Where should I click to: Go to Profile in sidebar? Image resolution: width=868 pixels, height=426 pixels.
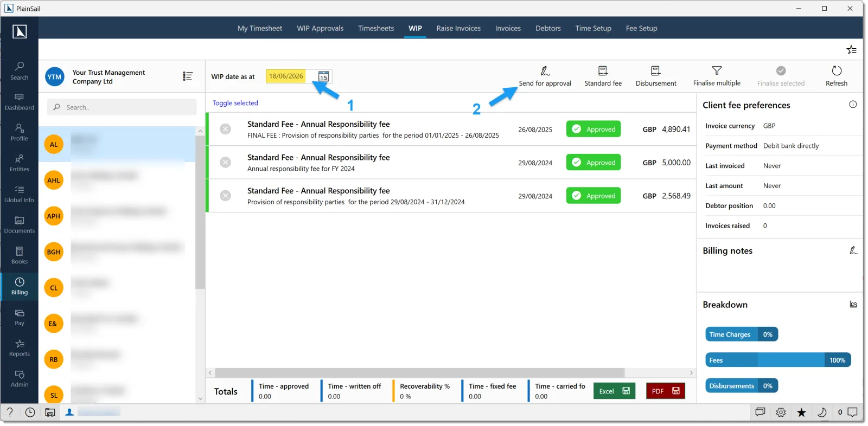[x=20, y=133]
